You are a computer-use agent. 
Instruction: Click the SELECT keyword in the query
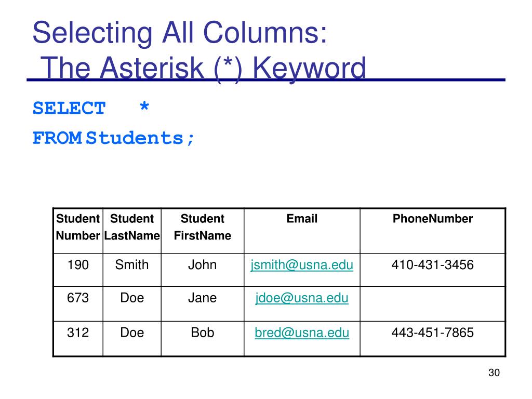click(x=69, y=108)
